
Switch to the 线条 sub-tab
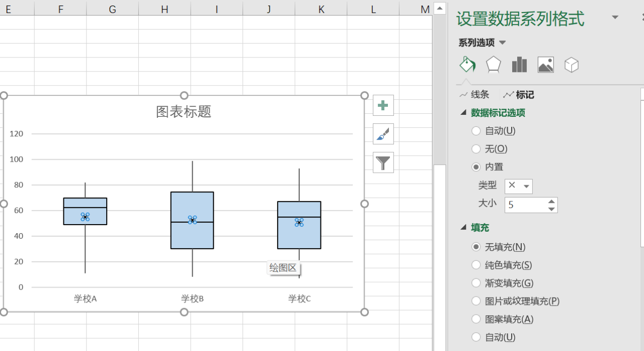pos(474,95)
